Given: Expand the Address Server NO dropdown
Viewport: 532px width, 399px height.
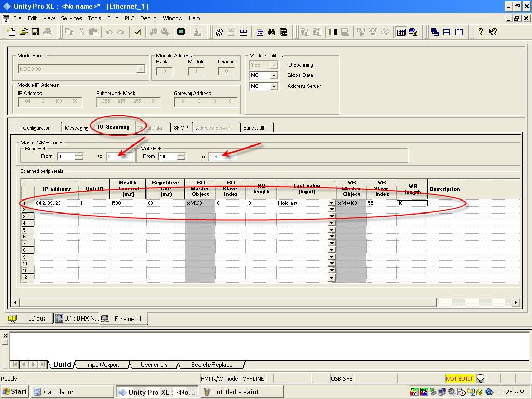Looking at the screenshot, I should (273, 87).
